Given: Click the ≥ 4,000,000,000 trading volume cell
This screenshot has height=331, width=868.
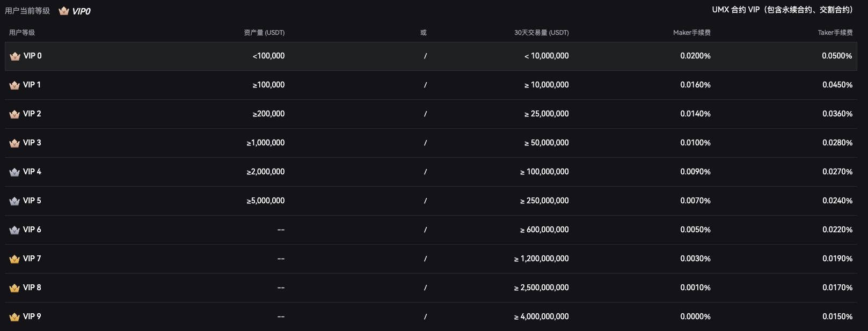Looking at the screenshot, I should coord(541,317).
